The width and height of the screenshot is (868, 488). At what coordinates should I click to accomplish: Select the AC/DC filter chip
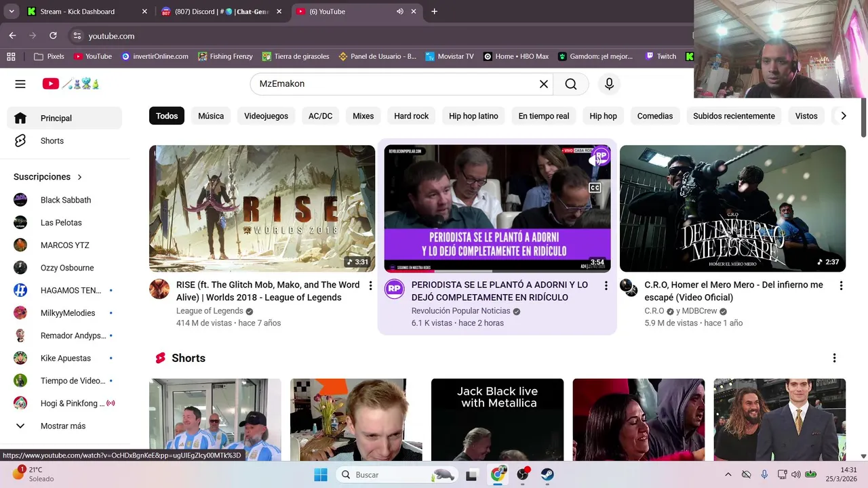click(320, 116)
